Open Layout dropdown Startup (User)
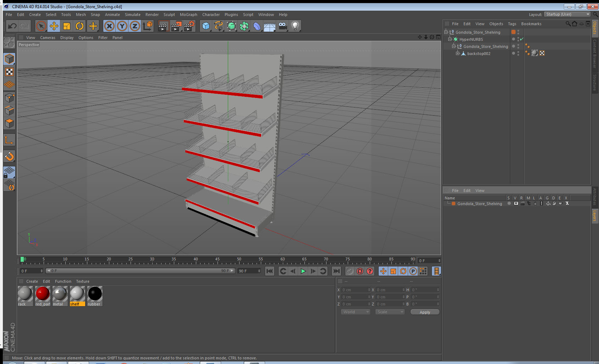Viewport: 599px width, 364px height. (x=567, y=14)
